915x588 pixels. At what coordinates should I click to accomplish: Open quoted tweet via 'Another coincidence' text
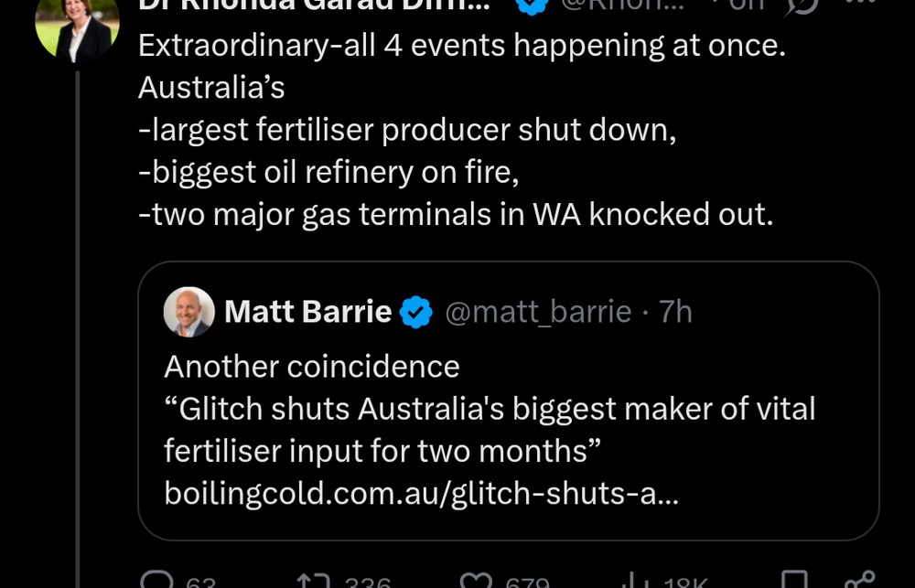pyautogui.click(x=312, y=367)
